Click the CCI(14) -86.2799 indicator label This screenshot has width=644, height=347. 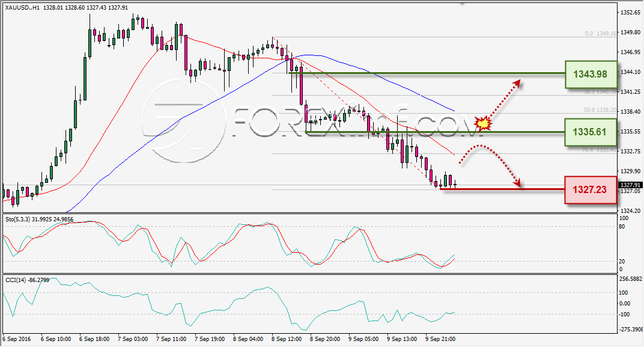click(27, 280)
